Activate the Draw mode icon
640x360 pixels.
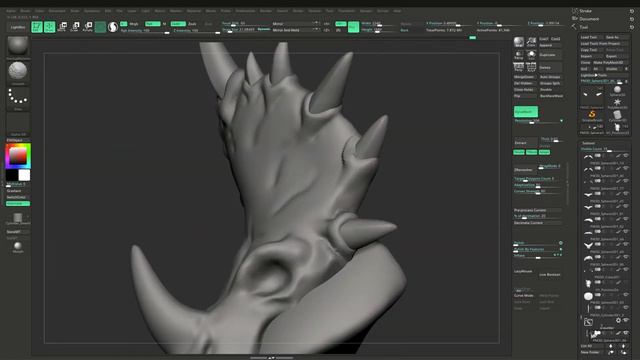(49, 27)
